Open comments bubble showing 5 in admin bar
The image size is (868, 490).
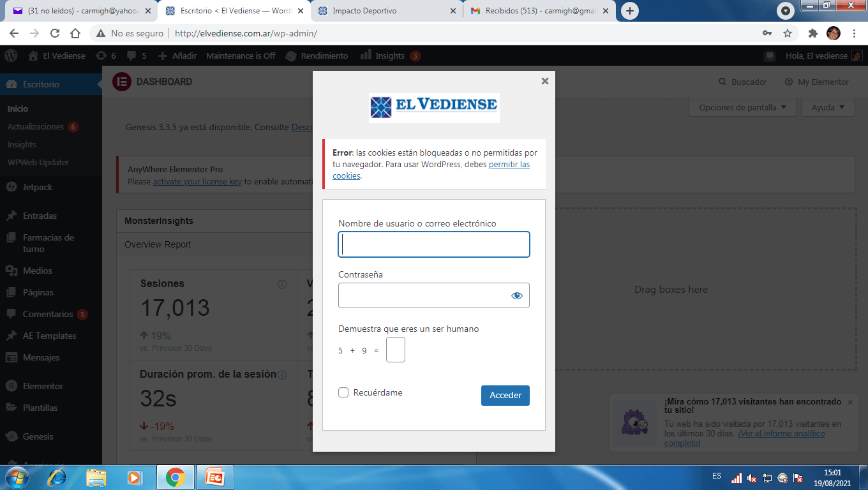point(137,56)
